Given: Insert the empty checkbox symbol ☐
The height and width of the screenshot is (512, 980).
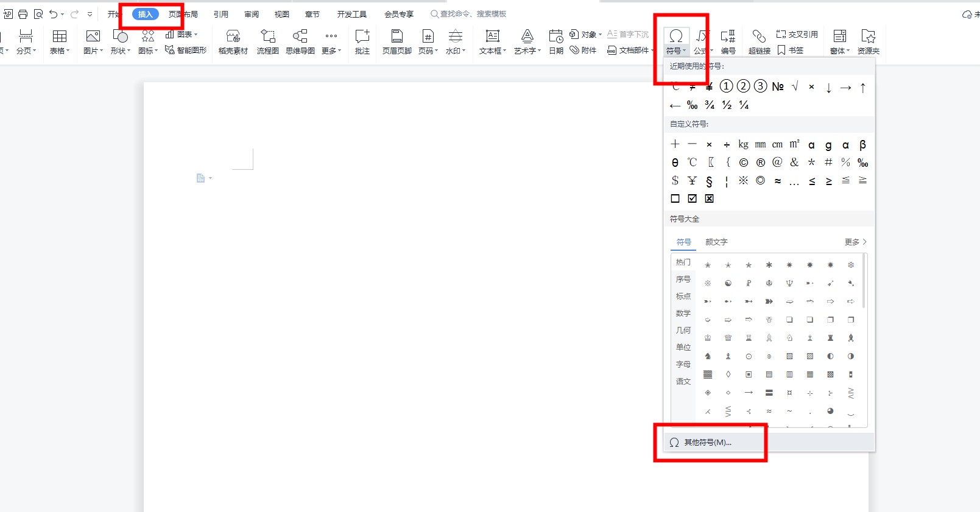Looking at the screenshot, I should click(x=675, y=198).
